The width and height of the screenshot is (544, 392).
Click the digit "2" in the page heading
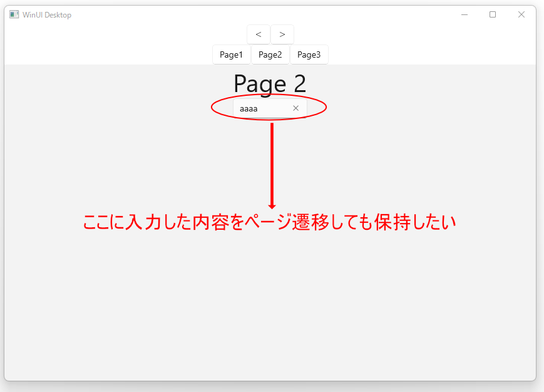[x=300, y=84]
